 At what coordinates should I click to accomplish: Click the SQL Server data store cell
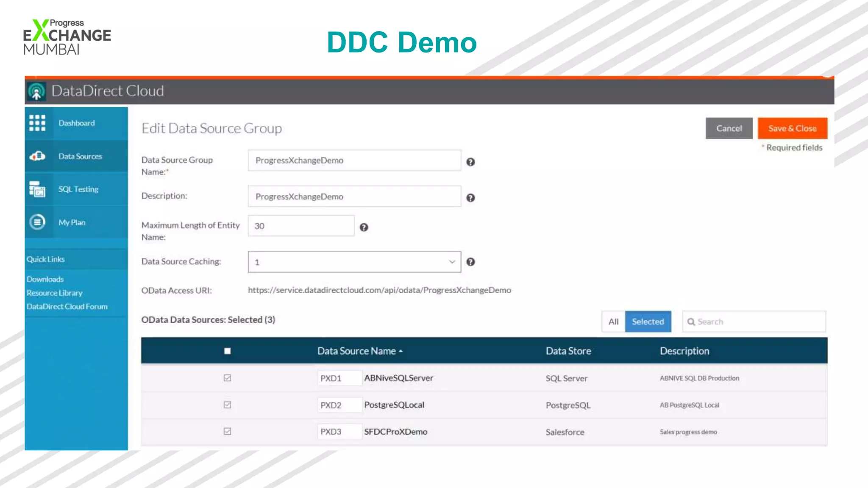click(x=567, y=378)
